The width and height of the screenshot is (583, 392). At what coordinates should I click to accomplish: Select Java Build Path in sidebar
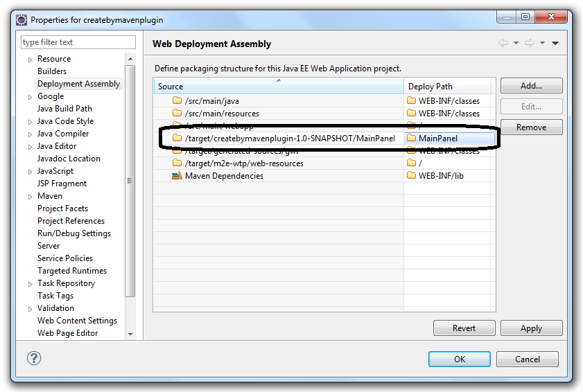pyautogui.click(x=64, y=109)
